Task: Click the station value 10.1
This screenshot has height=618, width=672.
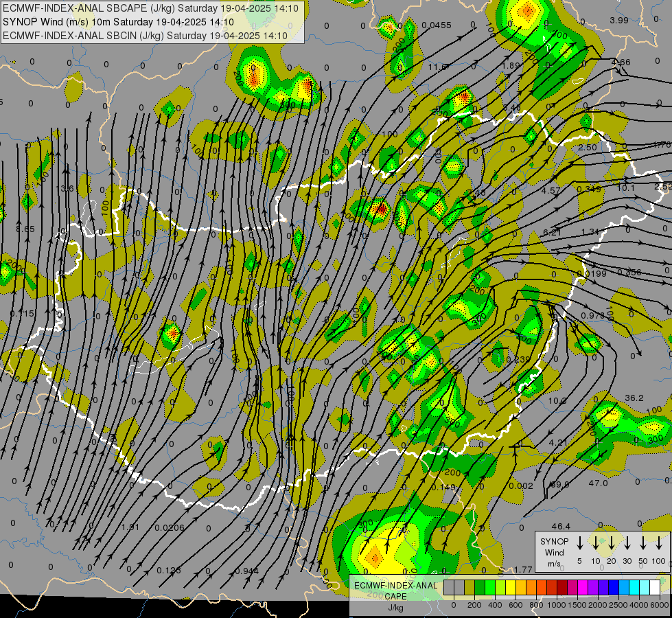Action: point(626,188)
